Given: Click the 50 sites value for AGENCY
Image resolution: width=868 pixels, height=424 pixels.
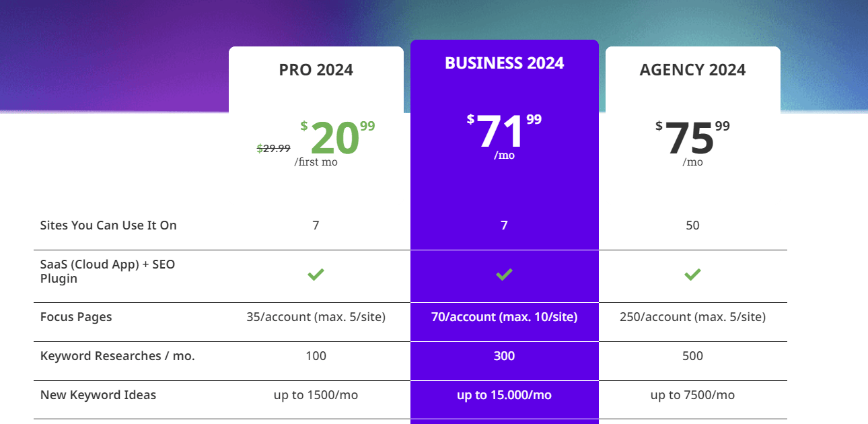Looking at the screenshot, I should click(x=692, y=225).
